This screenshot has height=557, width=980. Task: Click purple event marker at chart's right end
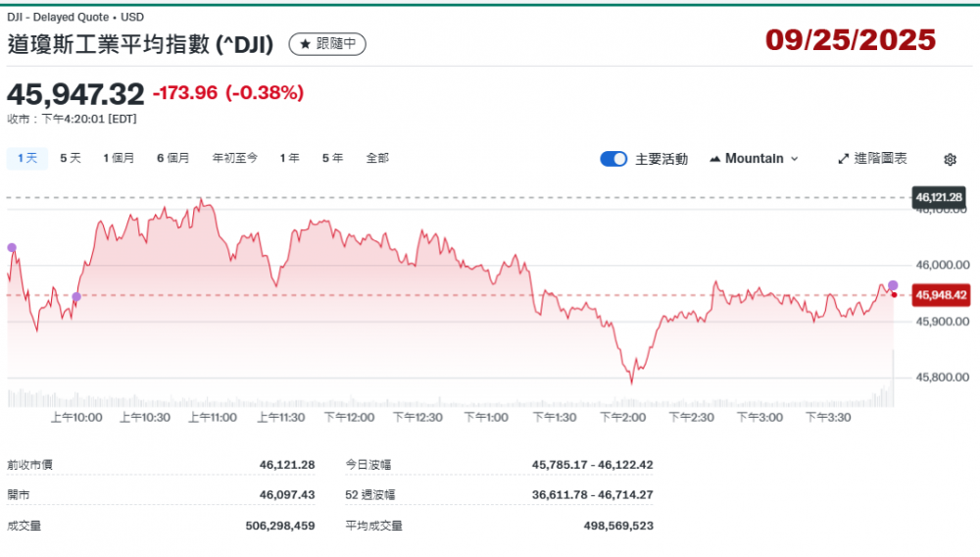click(893, 285)
